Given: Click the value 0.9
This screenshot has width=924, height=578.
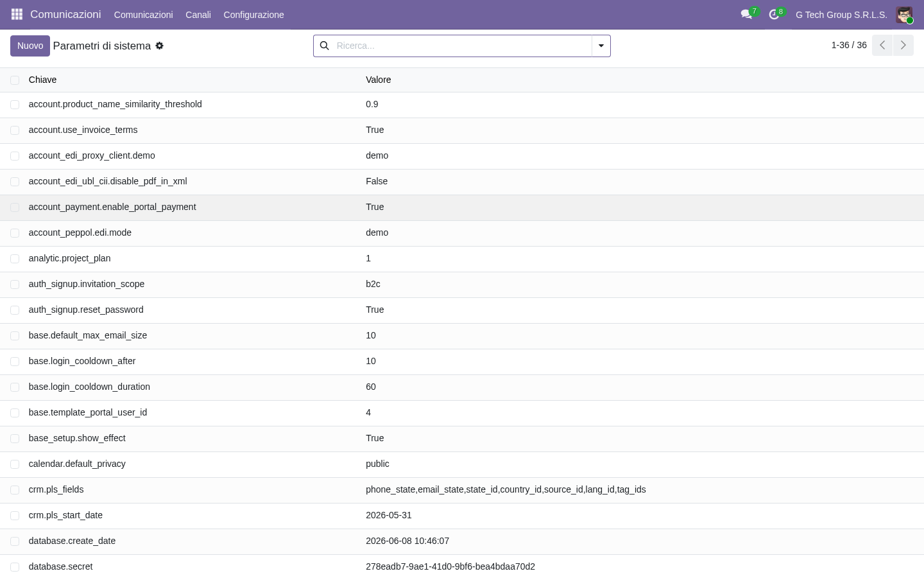Looking at the screenshot, I should pyautogui.click(x=372, y=104).
